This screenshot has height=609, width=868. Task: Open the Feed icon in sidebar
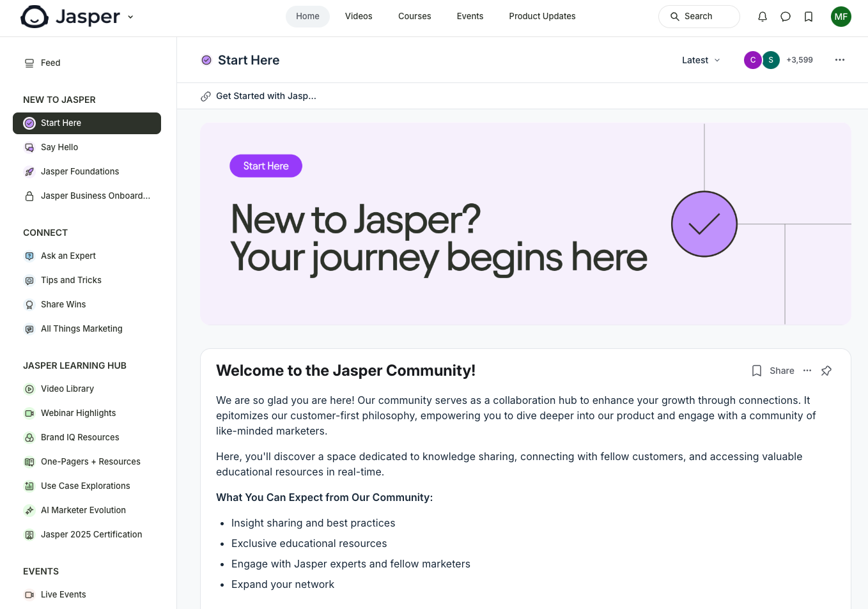tap(29, 63)
